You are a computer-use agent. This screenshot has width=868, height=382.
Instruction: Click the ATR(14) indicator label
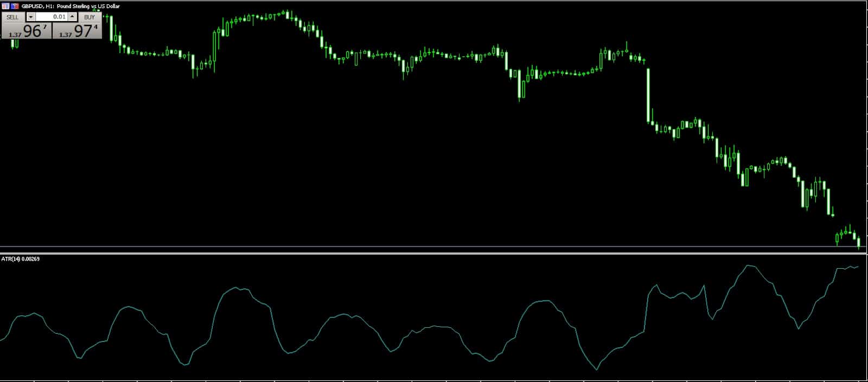[20, 259]
